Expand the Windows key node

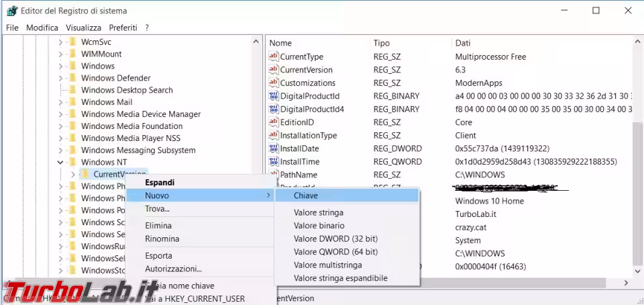point(60,67)
